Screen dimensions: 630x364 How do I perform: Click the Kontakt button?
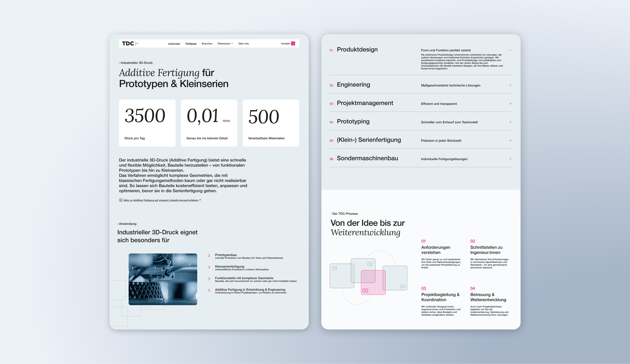286,43
